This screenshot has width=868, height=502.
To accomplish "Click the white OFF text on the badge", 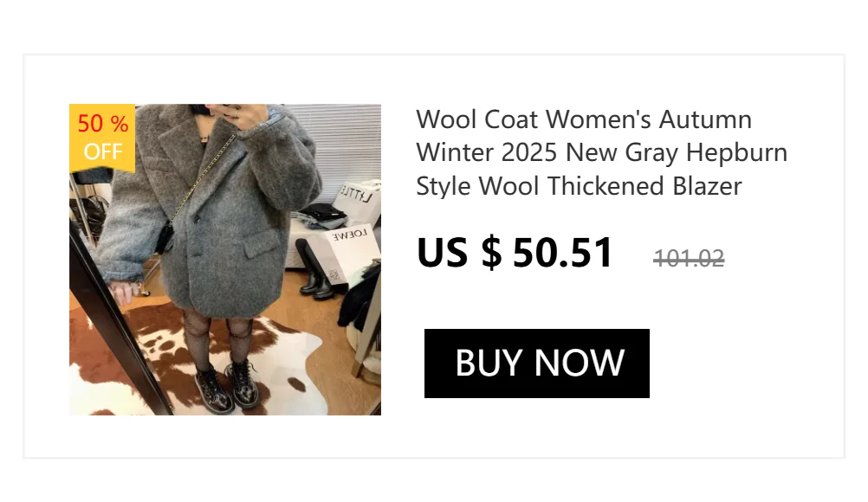I will pyautogui.click(x=103, y=151).
